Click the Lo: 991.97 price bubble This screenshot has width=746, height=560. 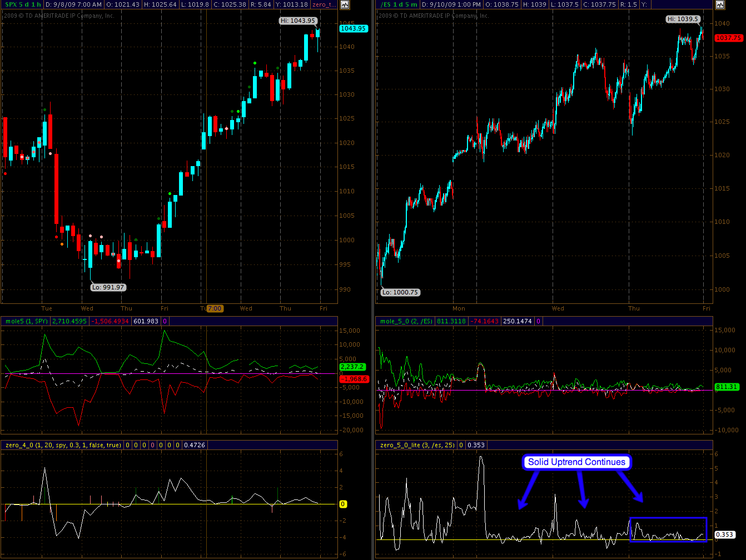(x=108, y=287)
